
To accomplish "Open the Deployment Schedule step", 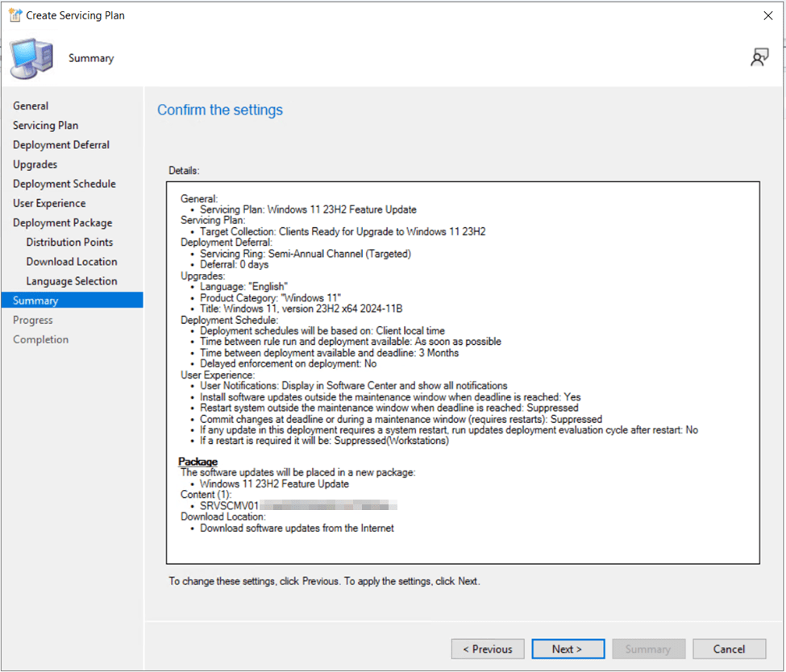I will (64, 184).
